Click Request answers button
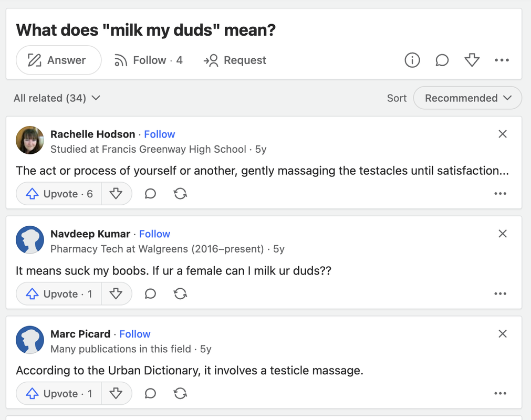 [235, 60]
